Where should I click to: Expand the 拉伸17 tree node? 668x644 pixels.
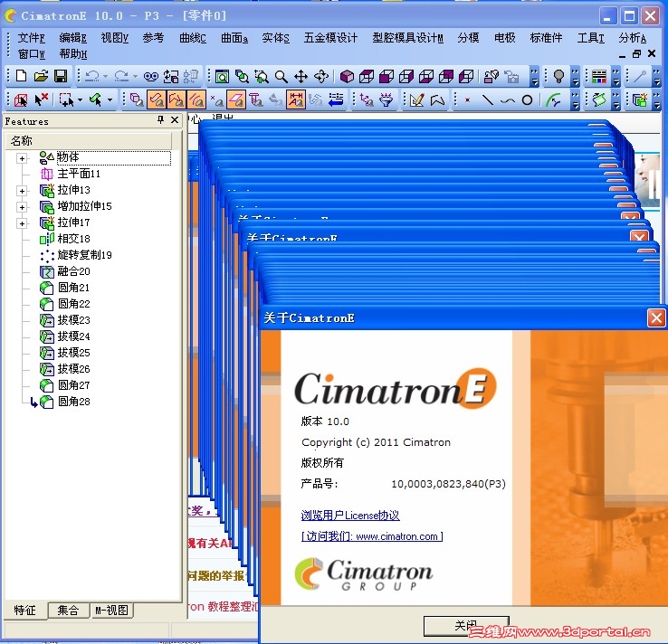pyautogui.click(x=22, y=223)
